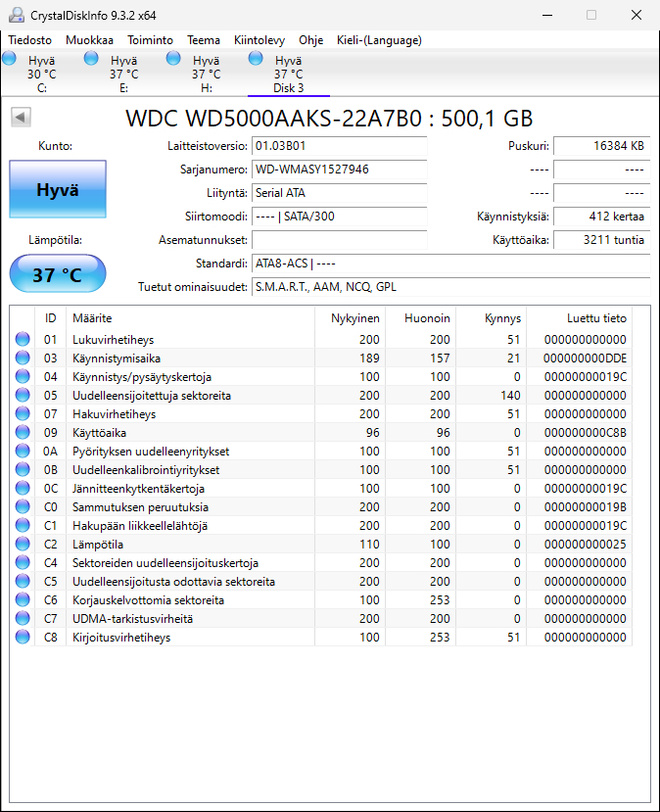Click the 37 °C temperature button
Viewport: 660px width, 812px height.
click(58, 274)
